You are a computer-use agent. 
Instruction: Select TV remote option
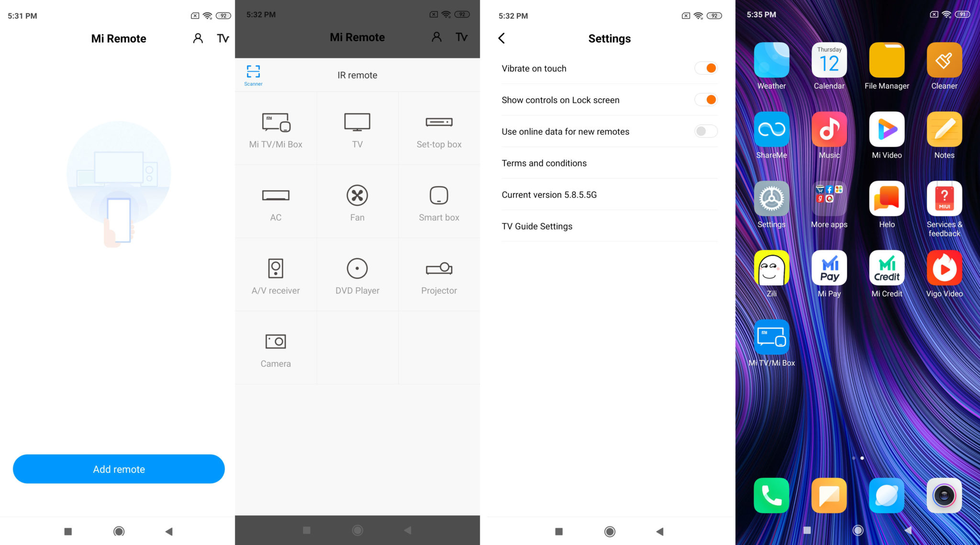[x=356, y=128]
